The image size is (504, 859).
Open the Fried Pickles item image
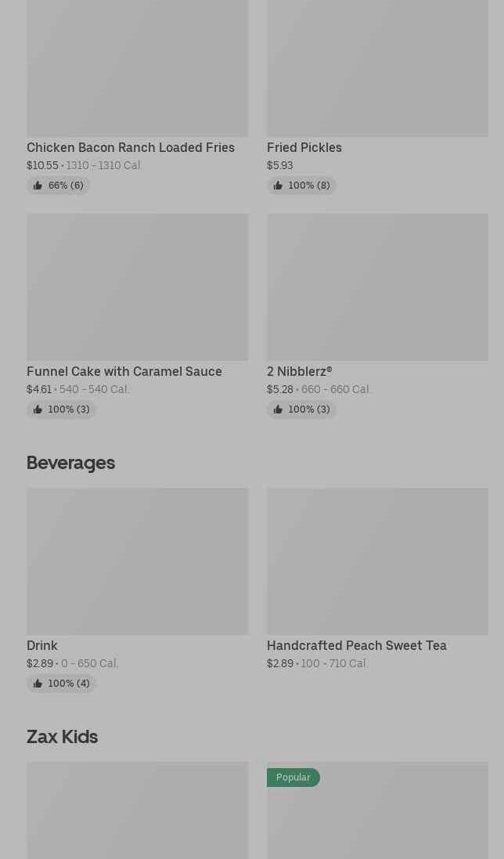377,68
